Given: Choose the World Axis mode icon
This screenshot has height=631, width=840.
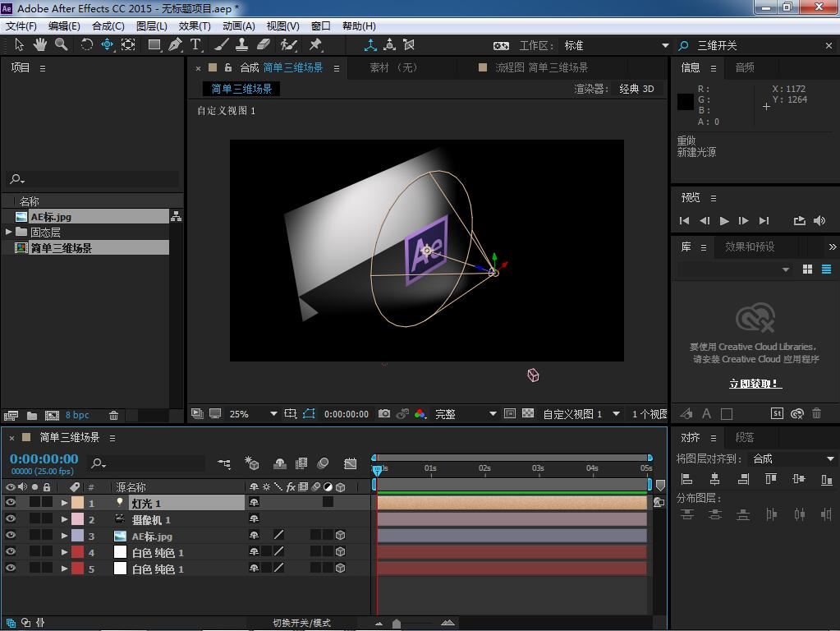Looking at the screenshot, I should point(389,45).
